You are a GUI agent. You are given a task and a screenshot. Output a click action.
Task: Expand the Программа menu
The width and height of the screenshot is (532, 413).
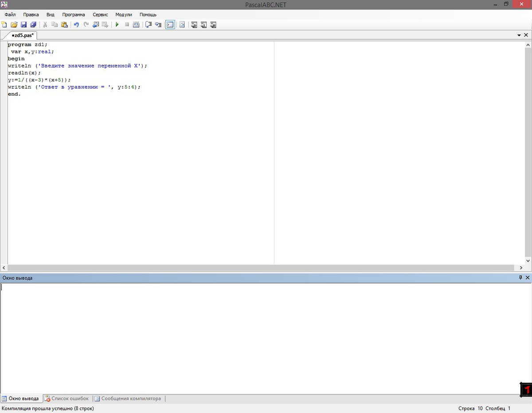pos(74,15)
